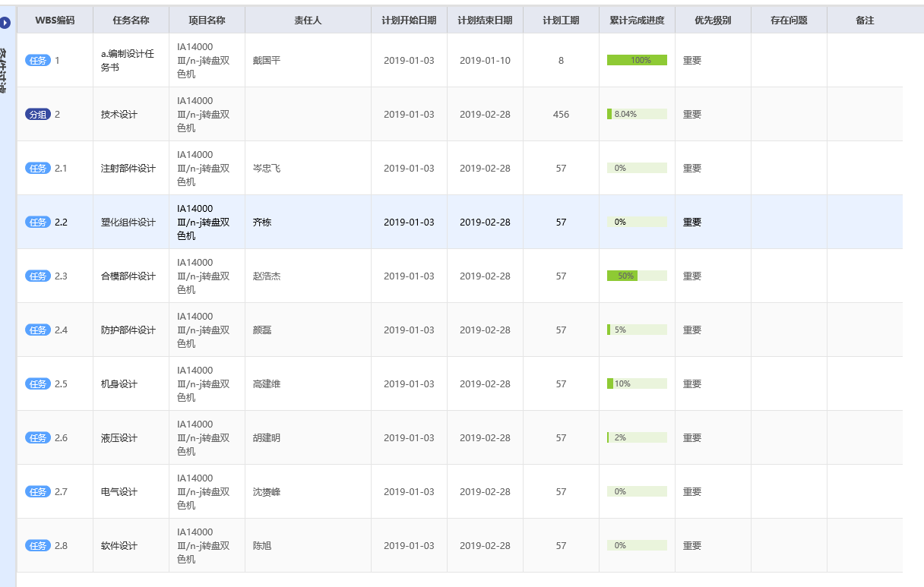The image size is (924, 587).
Task: Click the 任务 badge for WBS 2.3
Action: pyautogui.click(x=37, y=276)
